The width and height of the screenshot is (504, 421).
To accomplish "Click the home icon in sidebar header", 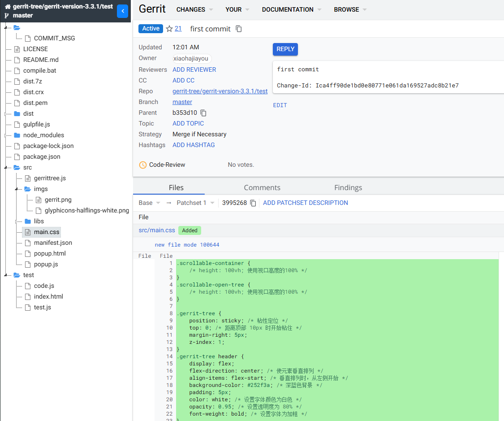I will [x=7, y=7].
